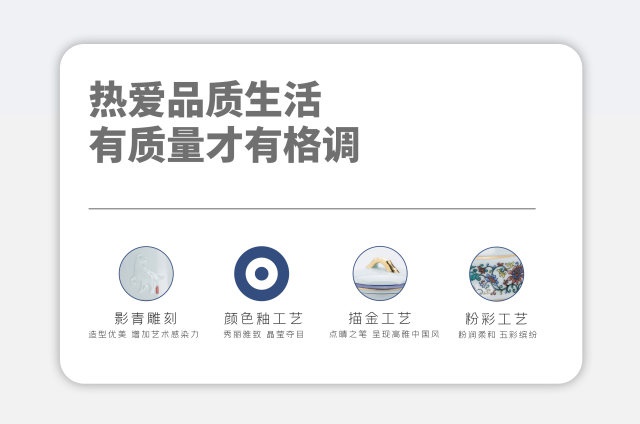
Task: Select the blue concentric ring 颜色釉 icon
Action: pos(262,273)
